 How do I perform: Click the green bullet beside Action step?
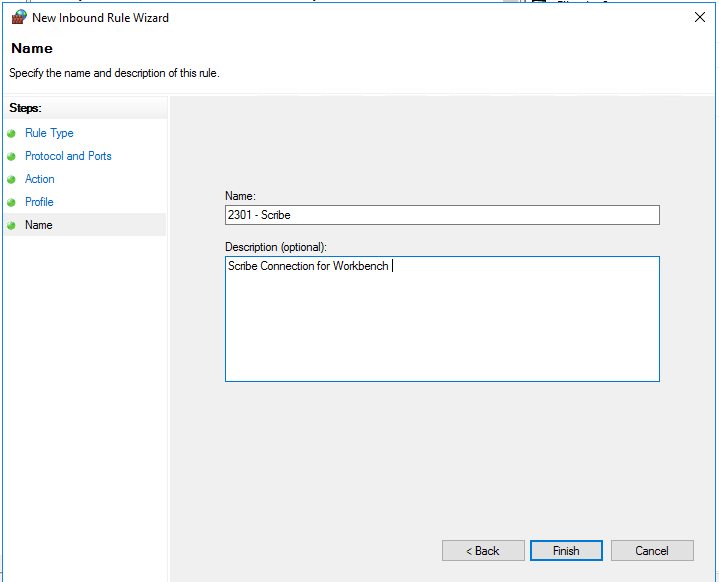pyautogui.click(x=12, y=179)
